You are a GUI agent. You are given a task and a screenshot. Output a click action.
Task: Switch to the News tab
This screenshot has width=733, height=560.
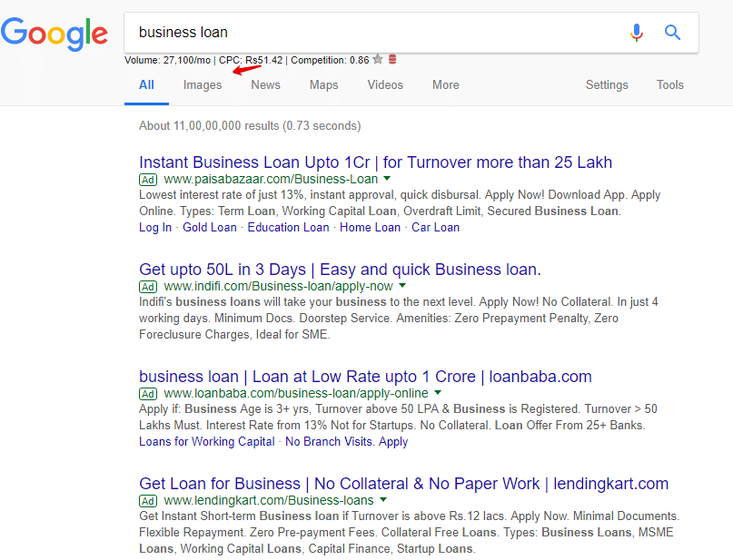265,85
